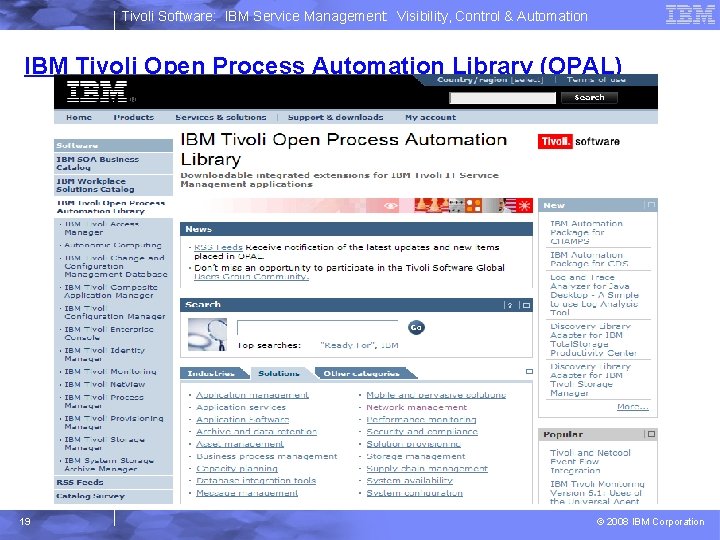Open Supply chain management link
The width and height of the screenshot is (720, 540).
pos(427,468)
